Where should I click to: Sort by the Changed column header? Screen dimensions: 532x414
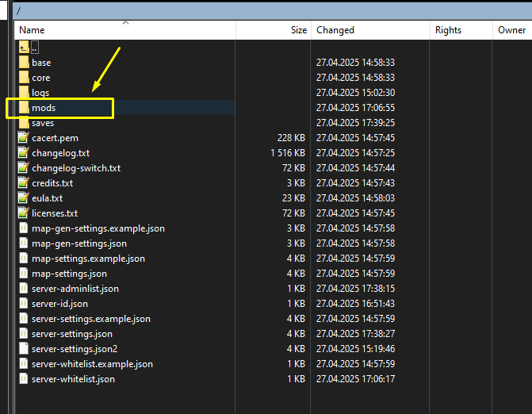[x=335, y=30]
